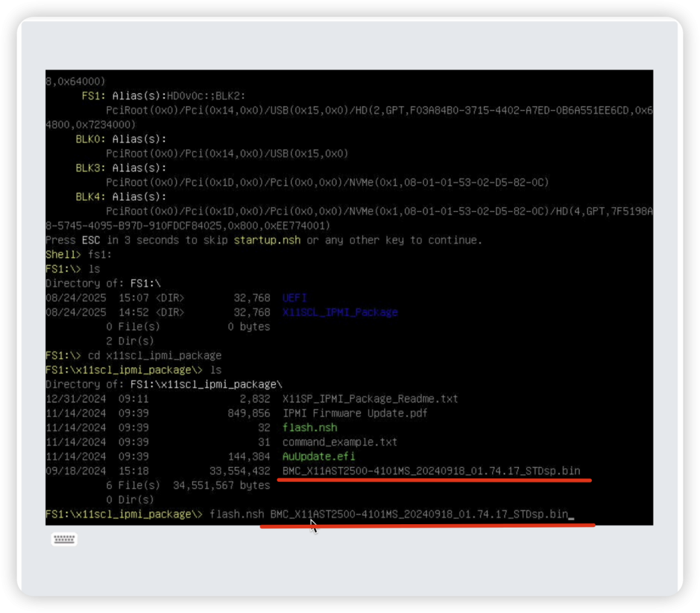Click the FS1 alias label at top

pyautogui.click(x=94, y=96)
